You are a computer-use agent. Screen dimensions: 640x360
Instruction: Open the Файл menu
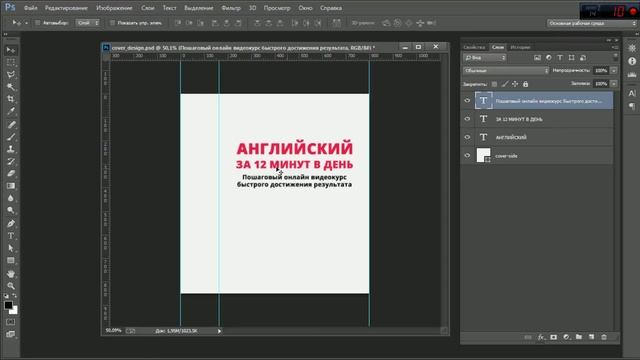pos(30,8)
